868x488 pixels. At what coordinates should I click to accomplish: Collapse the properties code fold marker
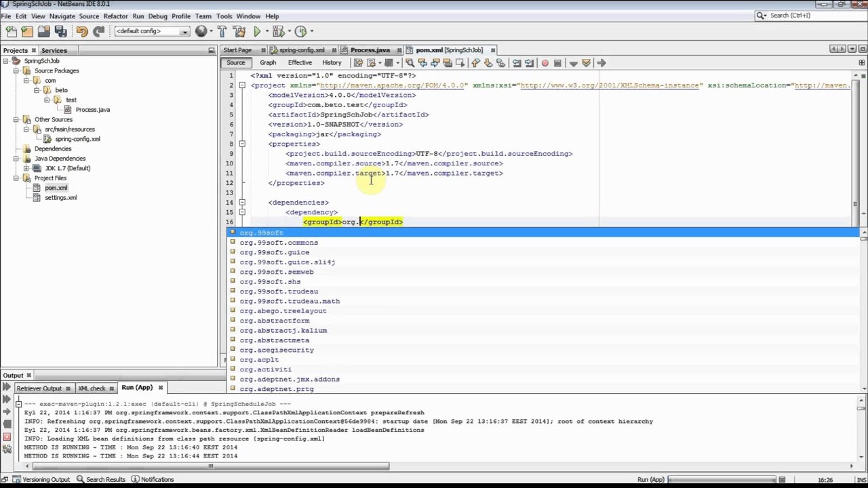242,144
